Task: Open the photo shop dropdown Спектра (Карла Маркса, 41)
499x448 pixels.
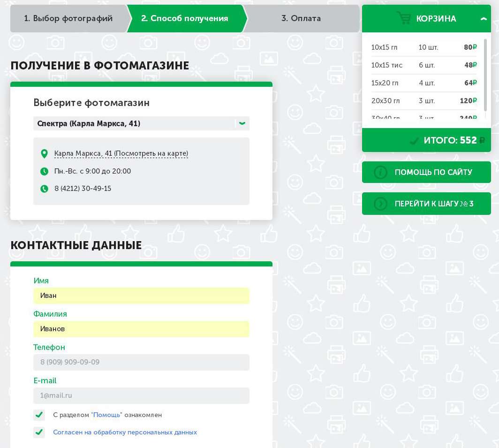Action: click(x=141, y=123)
